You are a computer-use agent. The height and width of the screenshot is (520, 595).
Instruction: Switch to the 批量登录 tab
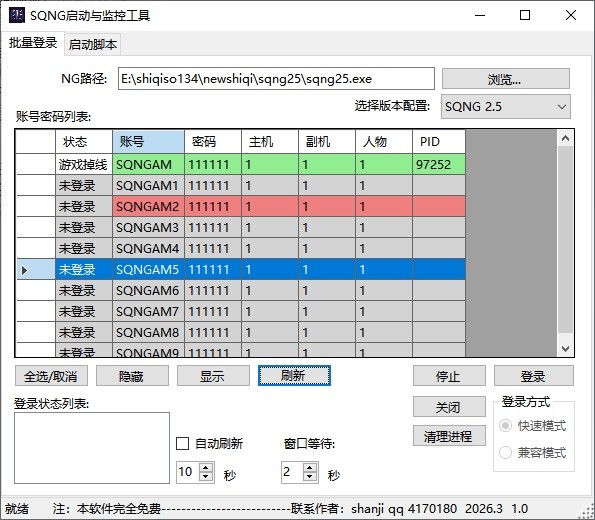coord(33,43)
